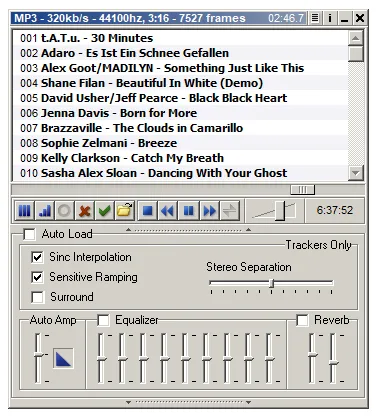This screenshot has width=378, height=418.
Task: Open track info with the 'i' icon
Action: (330, 18)
